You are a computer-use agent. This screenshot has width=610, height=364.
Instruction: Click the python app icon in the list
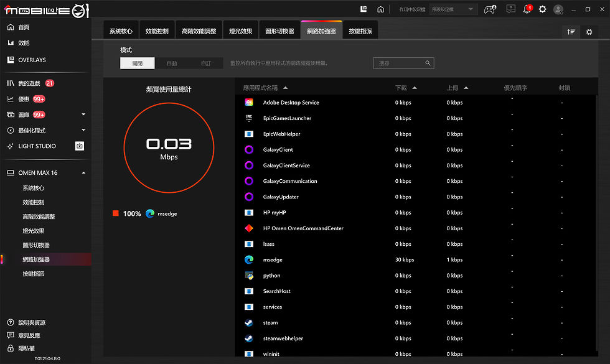[249, 275]
